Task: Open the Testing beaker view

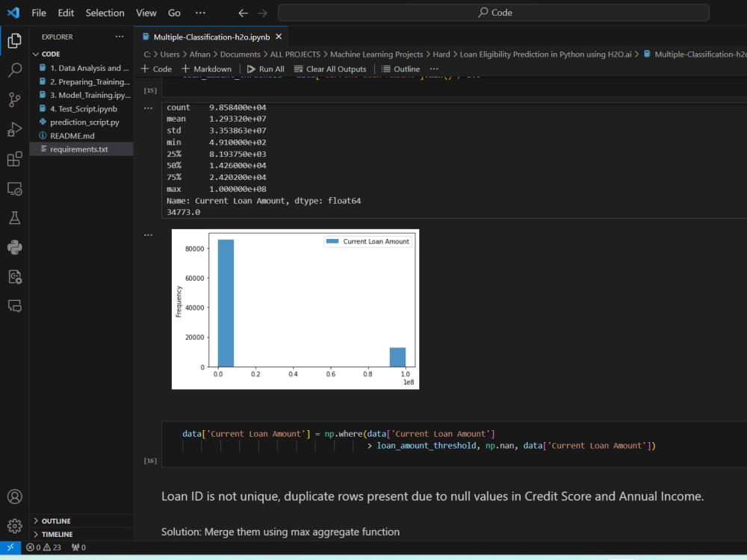Action: tap(13, 217)
